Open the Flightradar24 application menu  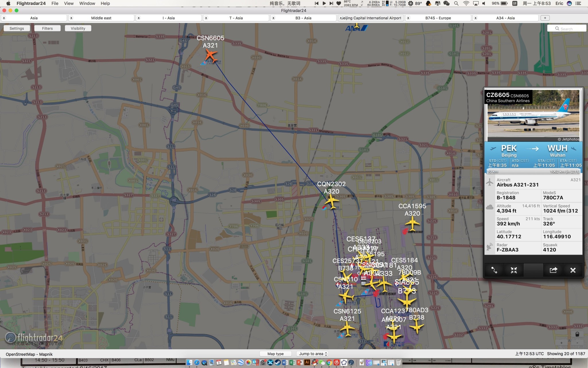click(x=31, y=3)
